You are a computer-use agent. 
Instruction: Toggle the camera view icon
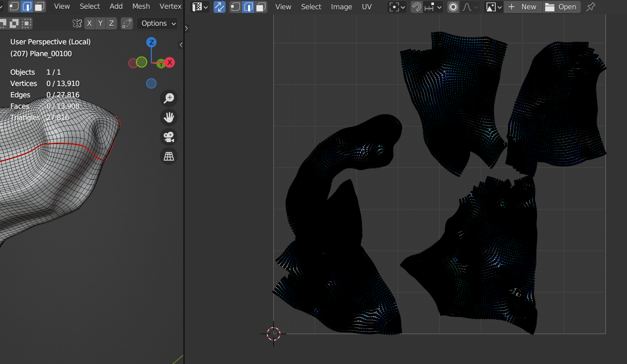click(169, 137)
